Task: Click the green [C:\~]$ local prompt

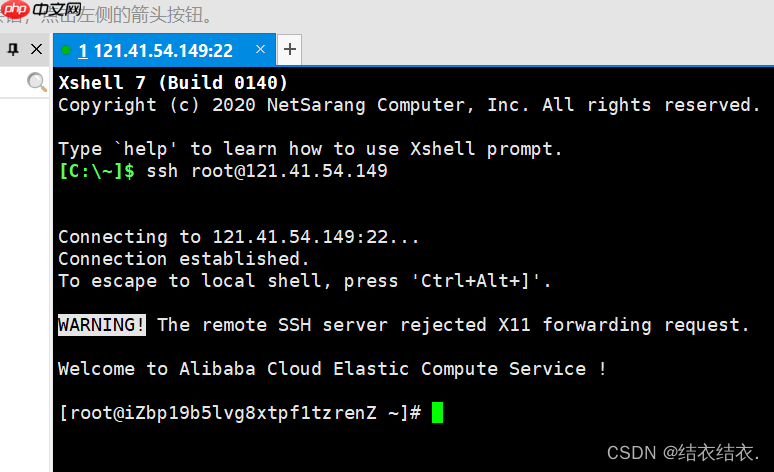Action: click(x=96, y=171)
